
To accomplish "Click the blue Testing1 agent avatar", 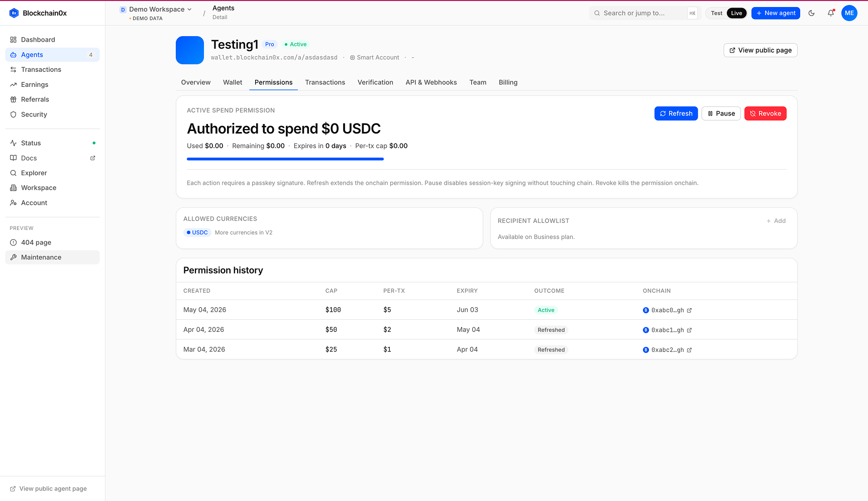I will point(190,50).
